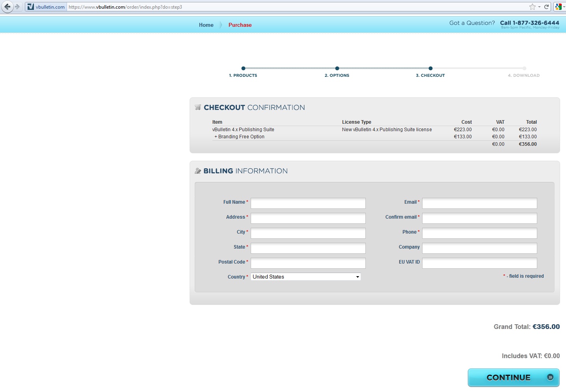
Task: Click the State input field
Action: (x=308, y=248)
